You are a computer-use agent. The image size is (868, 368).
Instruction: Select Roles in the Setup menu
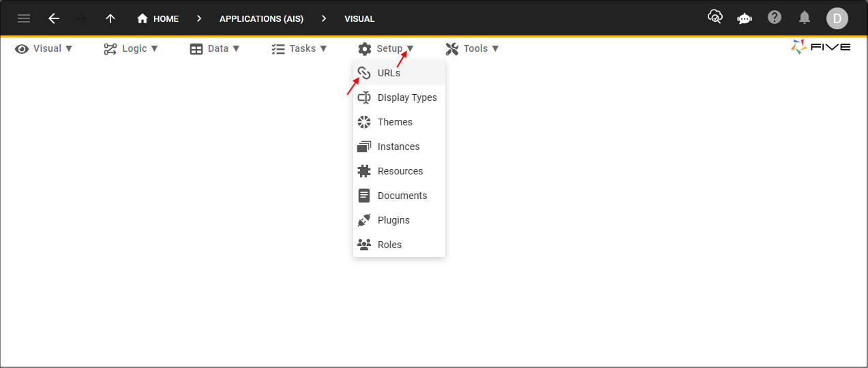[x=389, y=245]
